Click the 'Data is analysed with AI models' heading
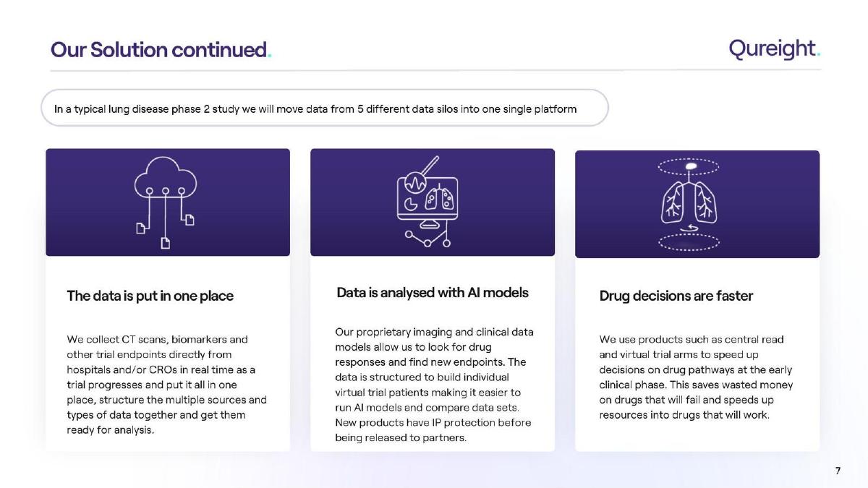 (x=433, y=292)
